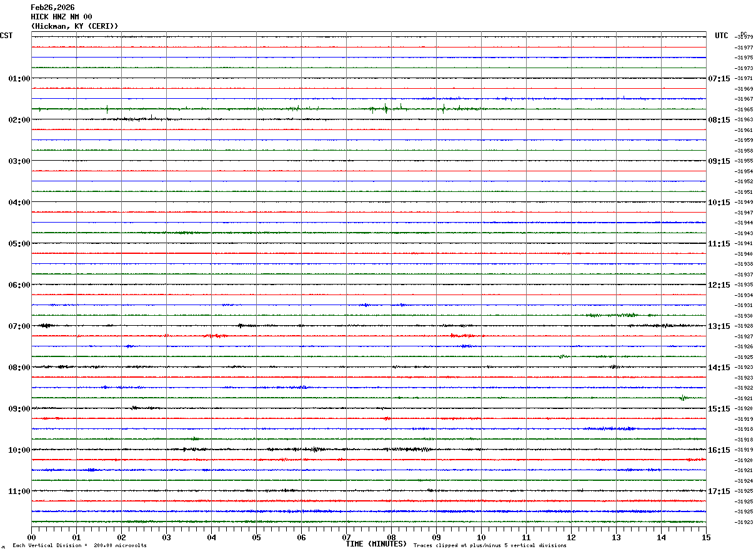Screen dimensions: 756x554
Task: Select the '07:00' CST hour label
Action: tap(19, 326)
